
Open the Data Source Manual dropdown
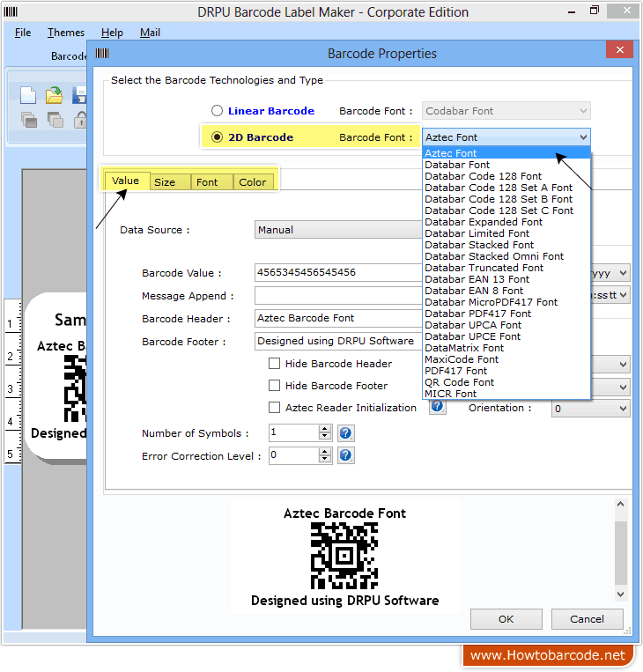pyautogui.click(x=338, y=230)
